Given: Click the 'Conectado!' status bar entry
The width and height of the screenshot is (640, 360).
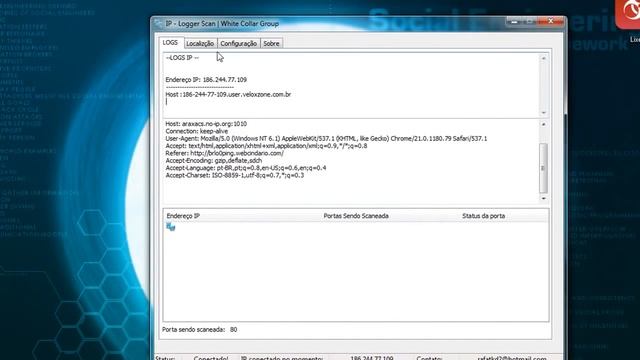Looking at the screenshot, I should point(211,358).
